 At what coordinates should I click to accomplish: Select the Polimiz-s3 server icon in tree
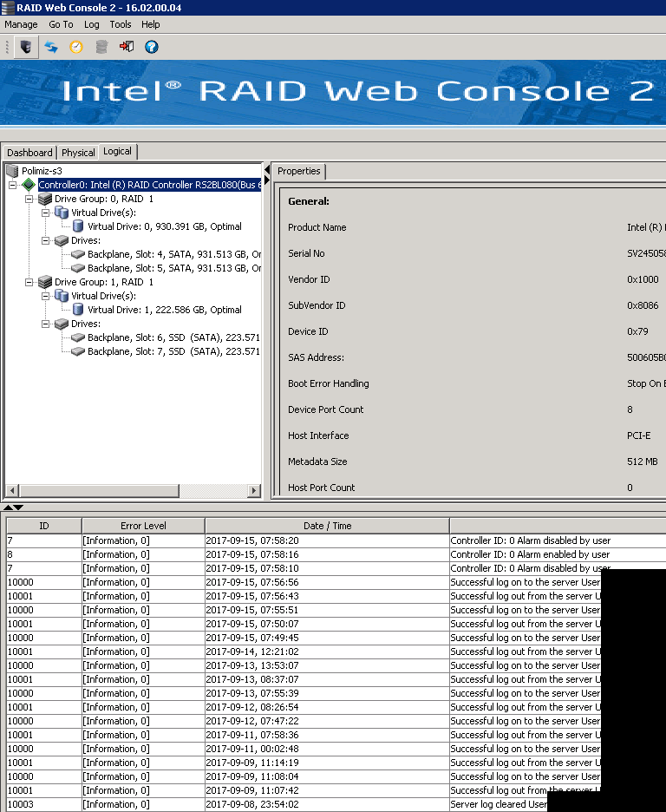tap(12, 171)
